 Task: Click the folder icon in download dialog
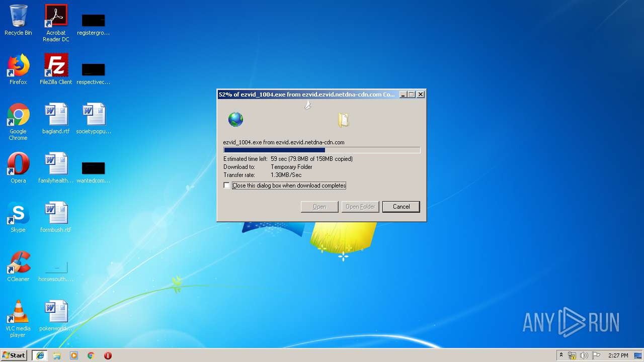343,120
